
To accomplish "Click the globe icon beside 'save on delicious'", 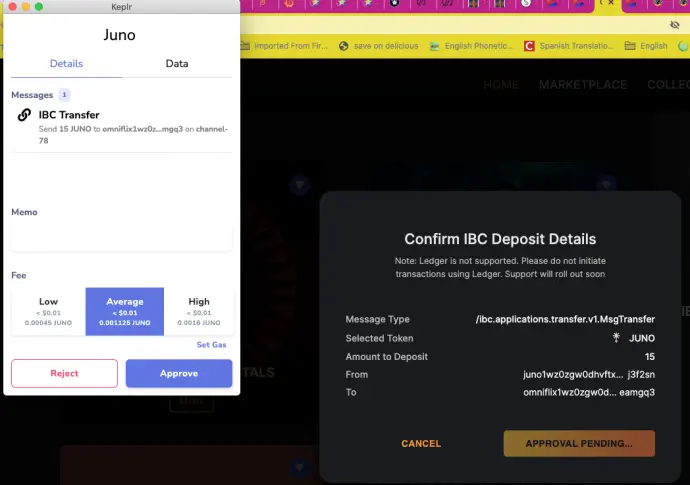I will point(344,46).
